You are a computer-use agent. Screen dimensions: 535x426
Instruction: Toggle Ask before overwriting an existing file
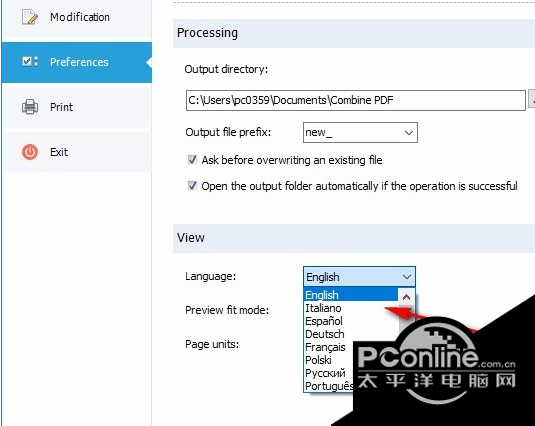(x=192, y=160)
